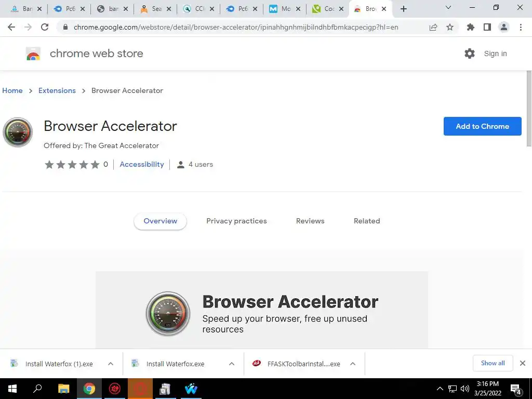Open File Explorer from taskbar

click(63, 389)
